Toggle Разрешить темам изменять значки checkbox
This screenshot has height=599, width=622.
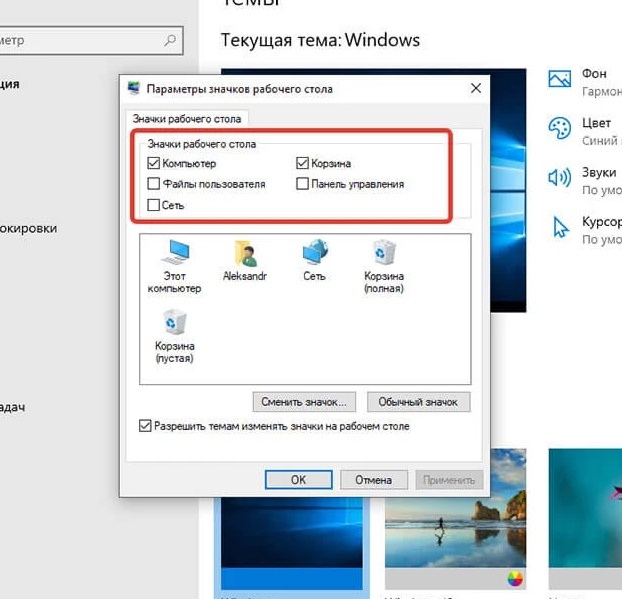(x=146, y=426)
